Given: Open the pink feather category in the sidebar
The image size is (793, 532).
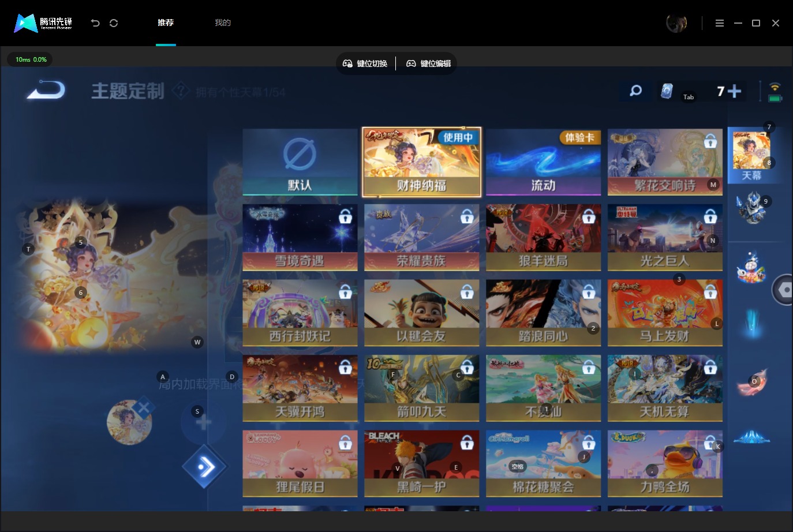Looking at the screenshot, I should tap(751, 381).
